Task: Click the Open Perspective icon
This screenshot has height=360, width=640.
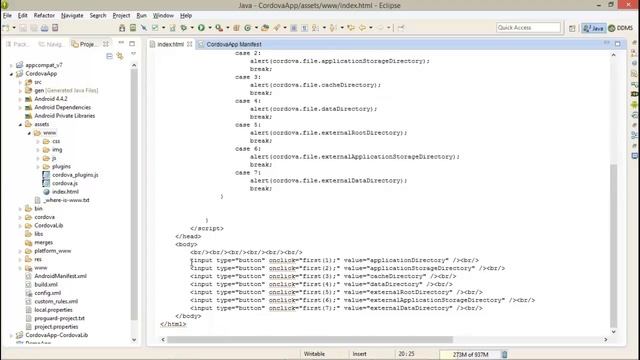Action: [572, 28]
